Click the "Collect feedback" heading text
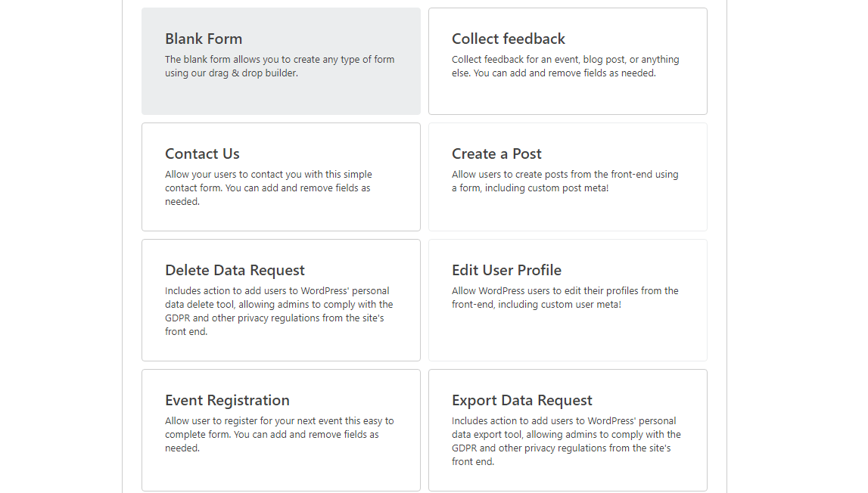Viewport: 868px width, 493px height. 509,39
